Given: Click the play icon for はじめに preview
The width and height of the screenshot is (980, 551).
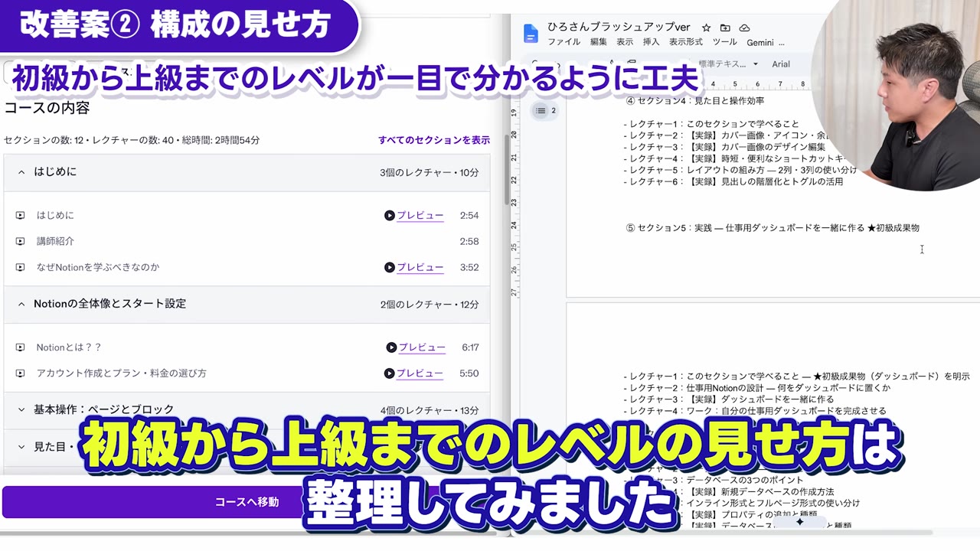Looking at the screenshot, I should click(390, 216).
